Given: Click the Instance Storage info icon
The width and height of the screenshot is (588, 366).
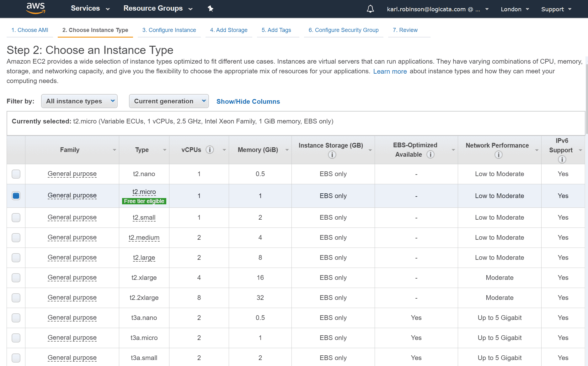Looking at the screenshot, I should (332, 154).
